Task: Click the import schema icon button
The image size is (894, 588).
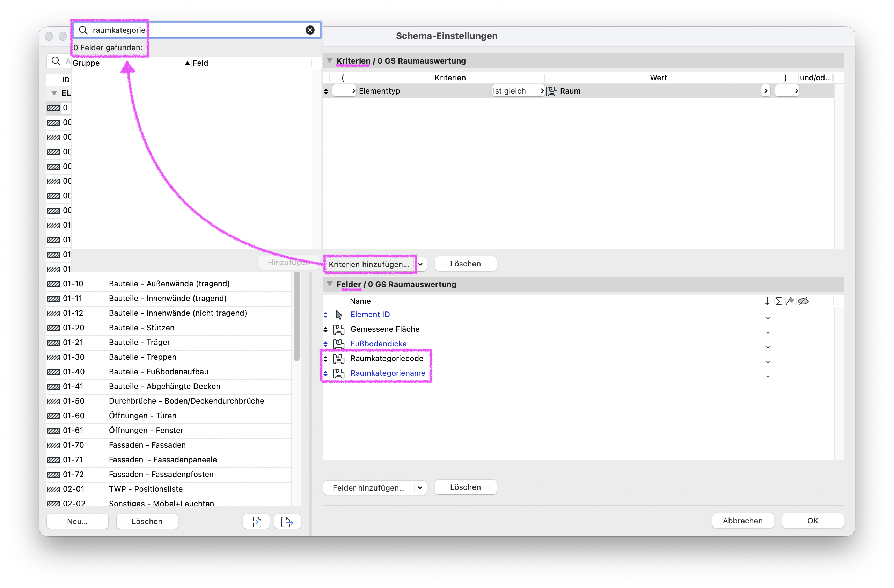Action: tap(256, 521)
